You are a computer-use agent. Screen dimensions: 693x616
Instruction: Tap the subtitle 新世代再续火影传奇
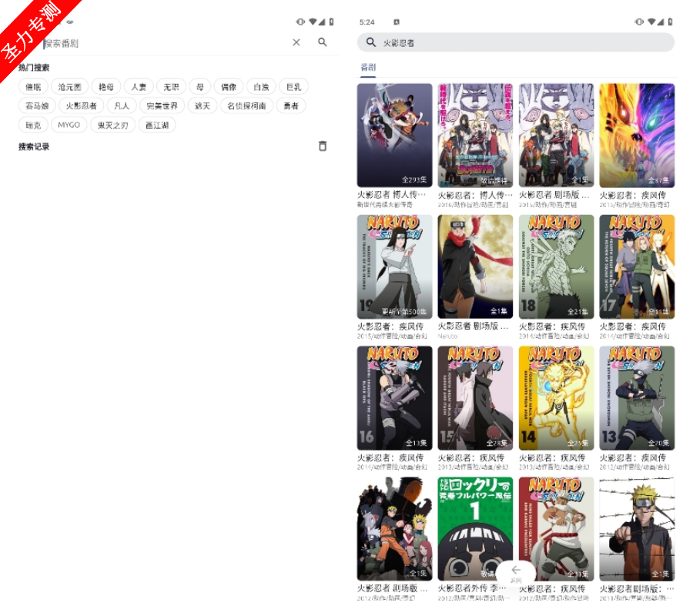point(385,205)
